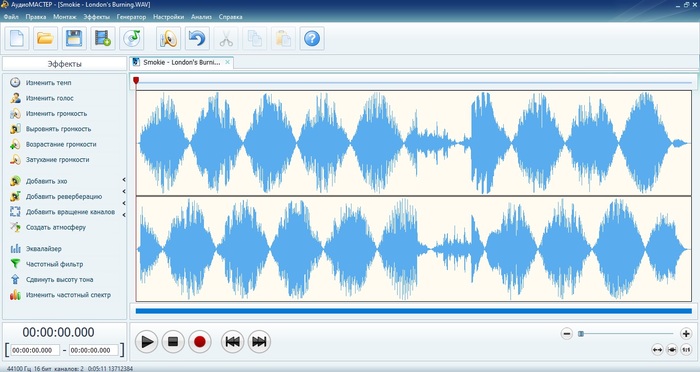Image resolution: width=700 pixels, height=372 pixels.
Task: Open help with the question mark icon
Action: (x=312, y=38)
